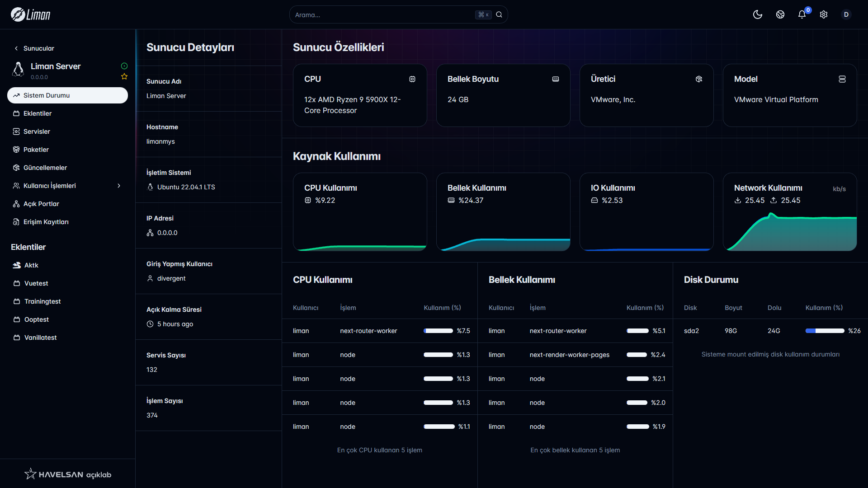Toggle the Liman Server star/favorite icon
The width and height of the screenshot is (868, 488).
124,75
